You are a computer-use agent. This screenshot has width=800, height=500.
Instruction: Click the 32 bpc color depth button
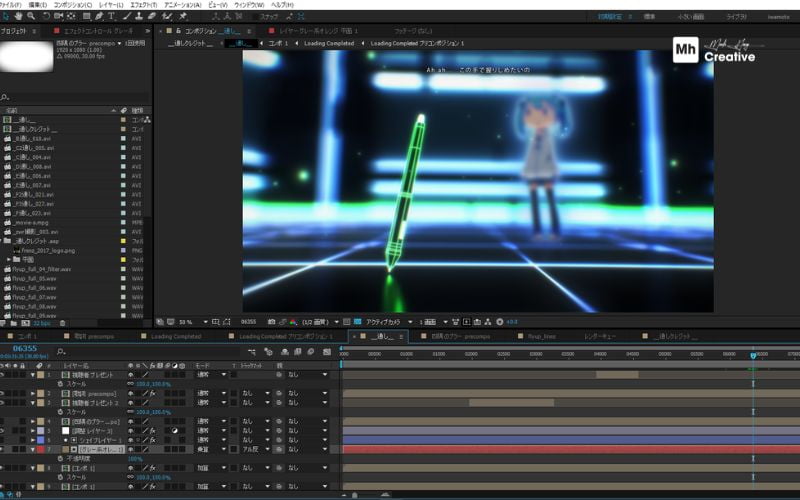click(42, 323)
